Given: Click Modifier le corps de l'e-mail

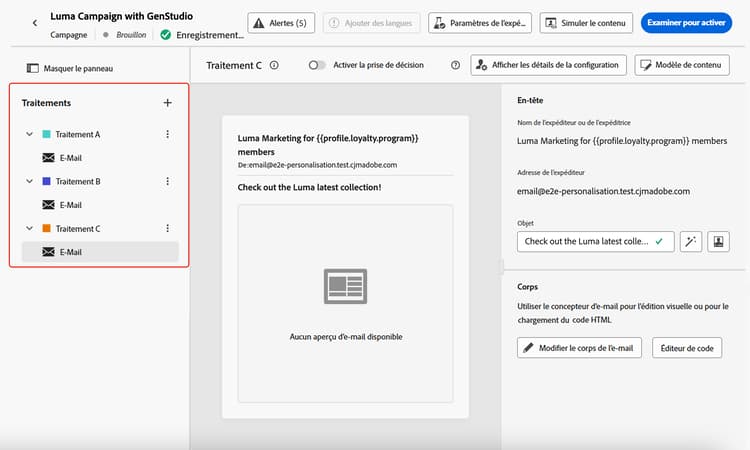Looking at the screenshot, I should pos(579,348).
